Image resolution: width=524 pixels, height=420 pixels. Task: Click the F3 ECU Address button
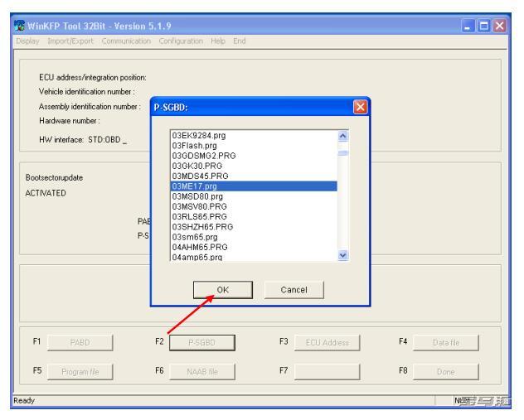[327, 342]
